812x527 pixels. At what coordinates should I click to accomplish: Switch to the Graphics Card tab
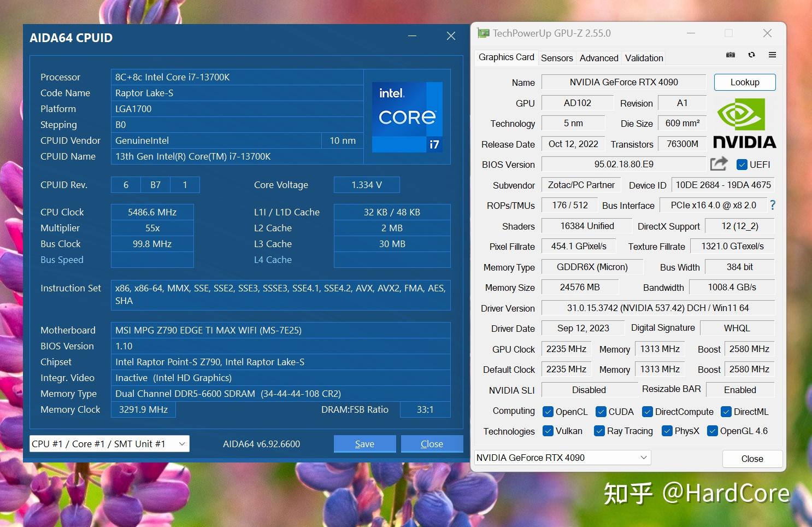tap(506, 57)
